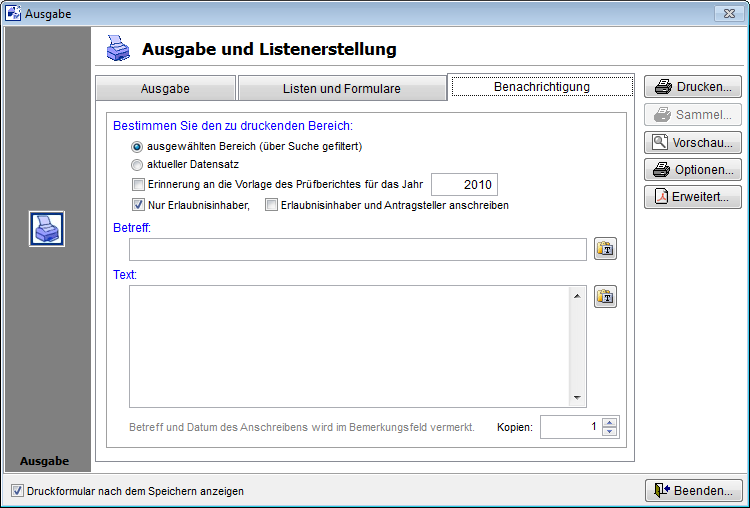Click the year field showing 2010

[464, 185]
